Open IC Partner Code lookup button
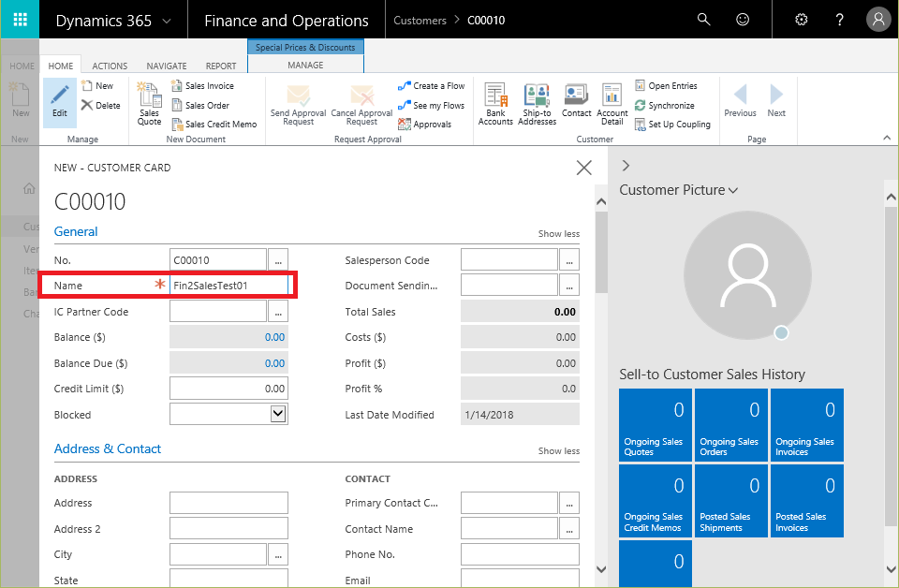The height and width of the screenshot is (588, 899). (278, 312)
